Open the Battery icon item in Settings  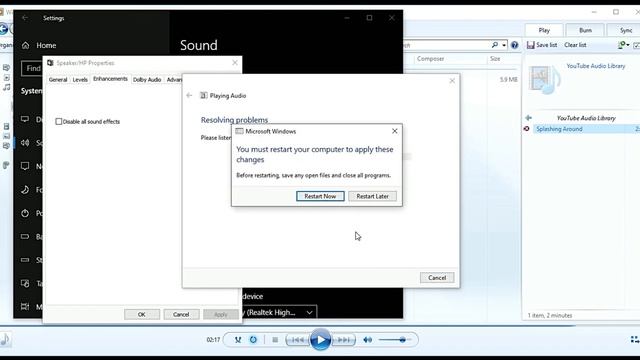pyautogui.click(x=25, y=236)
